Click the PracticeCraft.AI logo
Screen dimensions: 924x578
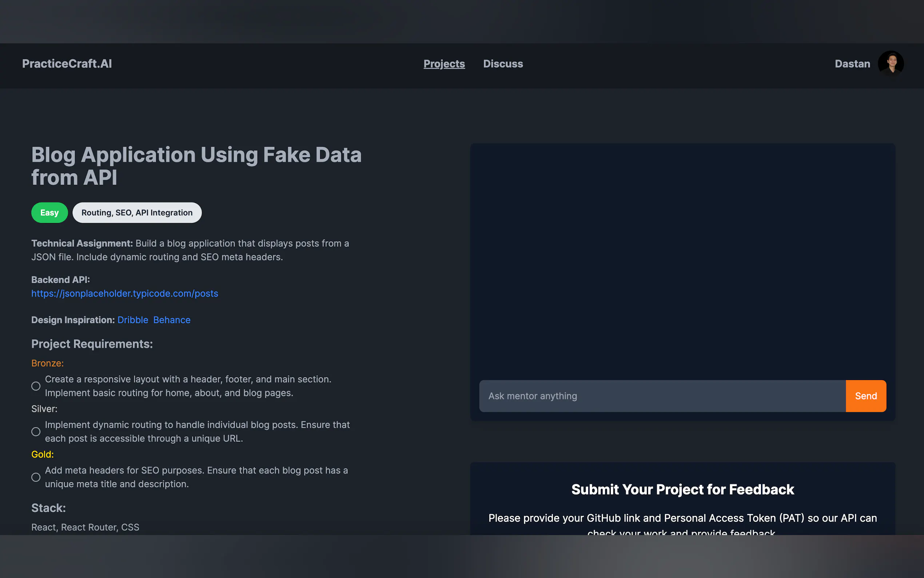[x=67, y=64]
